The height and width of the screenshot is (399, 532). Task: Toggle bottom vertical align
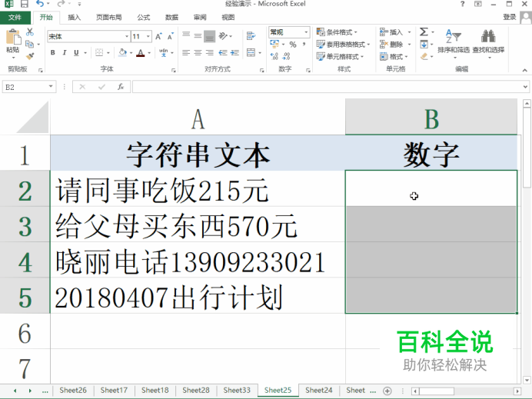tap(210, 35)
